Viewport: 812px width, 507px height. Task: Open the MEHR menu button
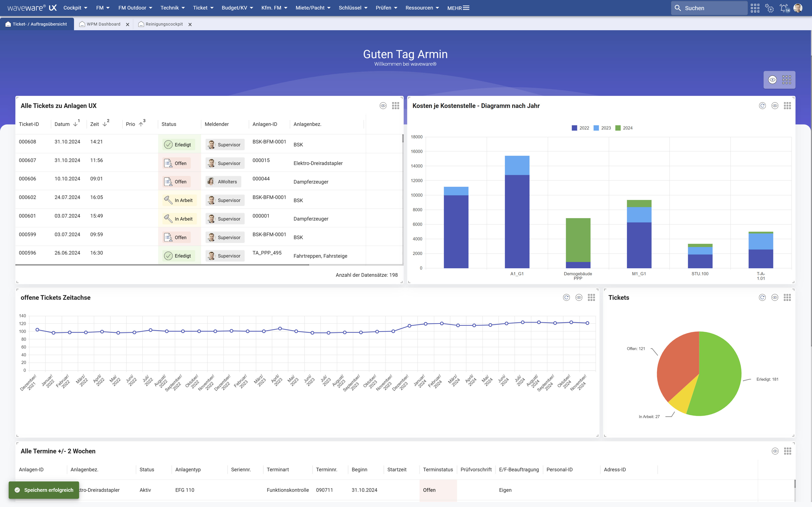tap(458, 8)
